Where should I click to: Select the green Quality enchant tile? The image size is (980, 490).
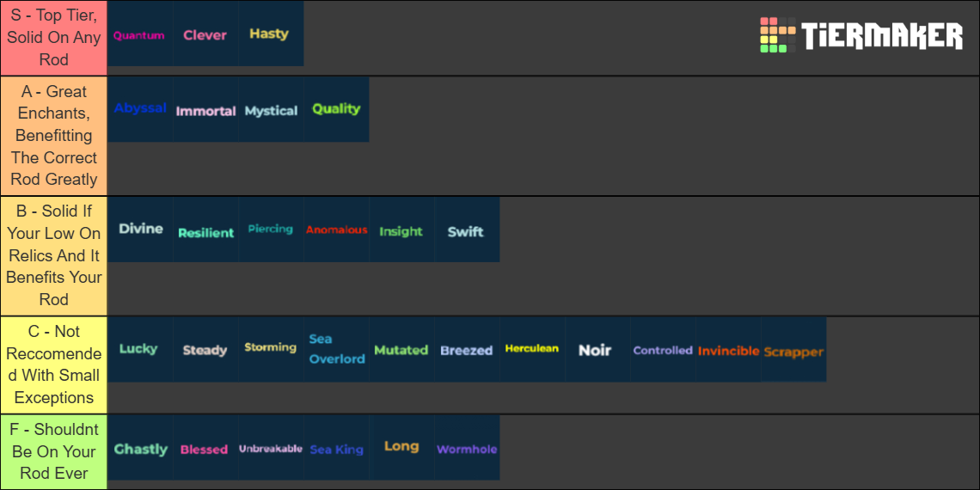click(x=336, y=109)
